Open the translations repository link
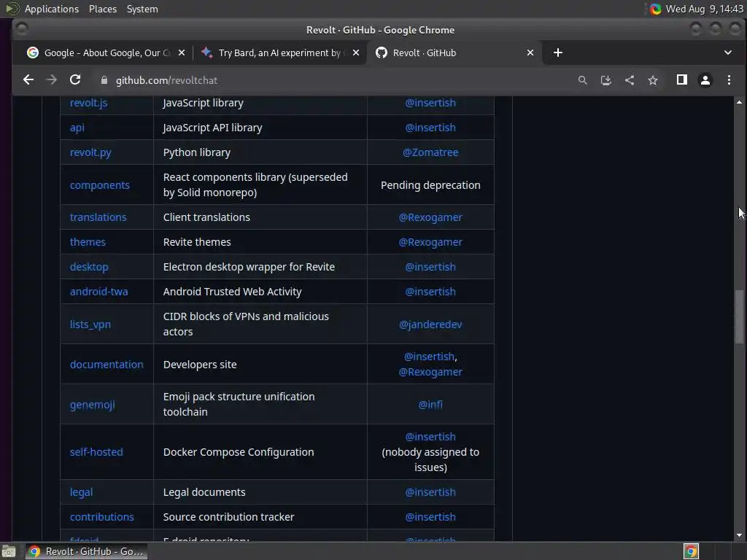Screen dimensions: 747x560 tap(98, 217)
